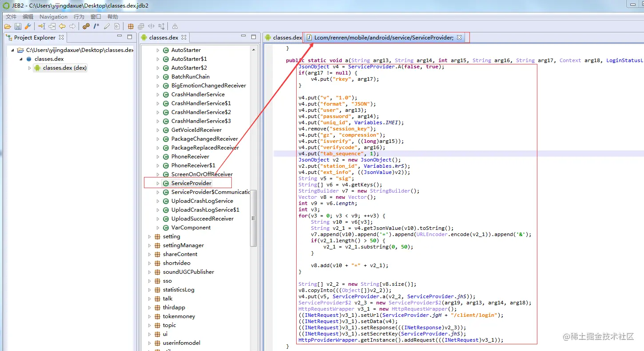Expand the talk package

tap(149, 299)
